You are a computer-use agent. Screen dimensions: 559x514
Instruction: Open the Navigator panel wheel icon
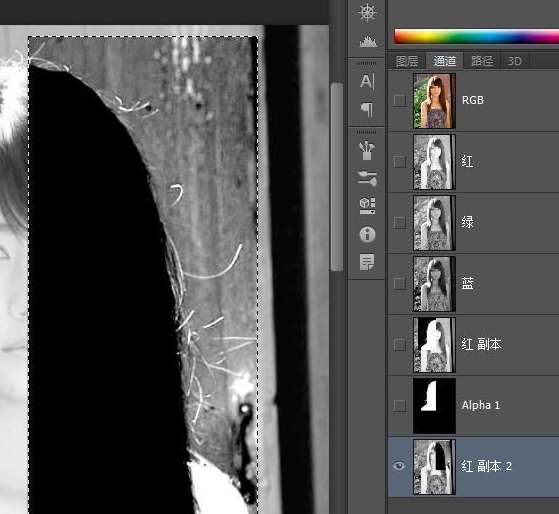click(367, 12)
